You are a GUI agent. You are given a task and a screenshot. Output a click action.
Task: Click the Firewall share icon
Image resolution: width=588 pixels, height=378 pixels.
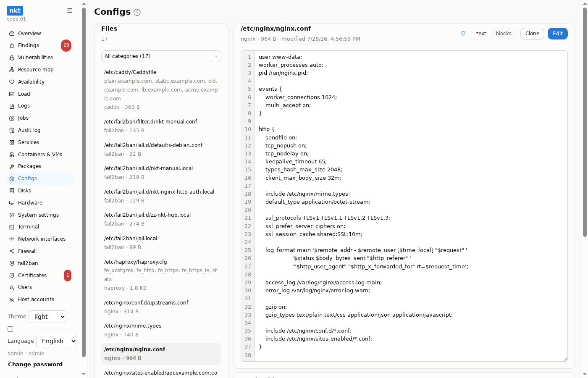click(x=12, y=251)
